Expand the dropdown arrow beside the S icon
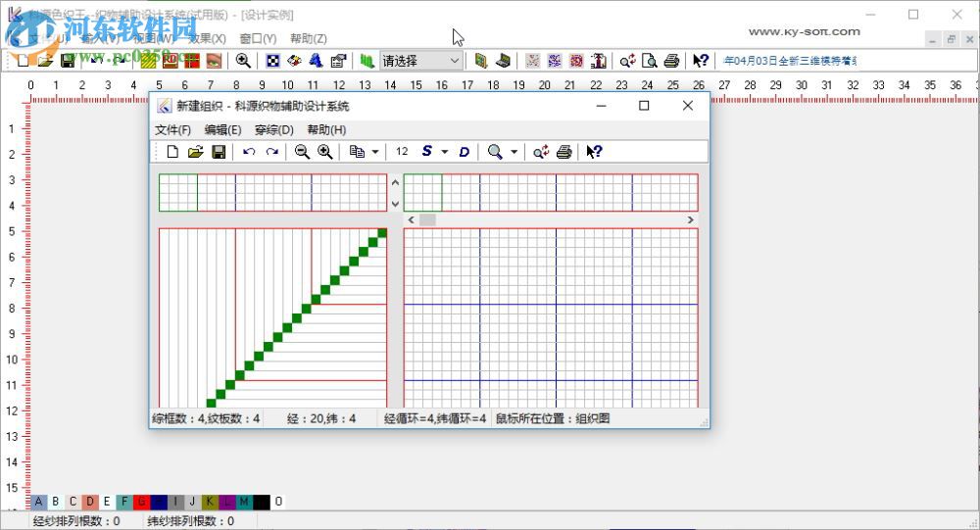The height and width of the screenshot is (530, 980). 444,152
